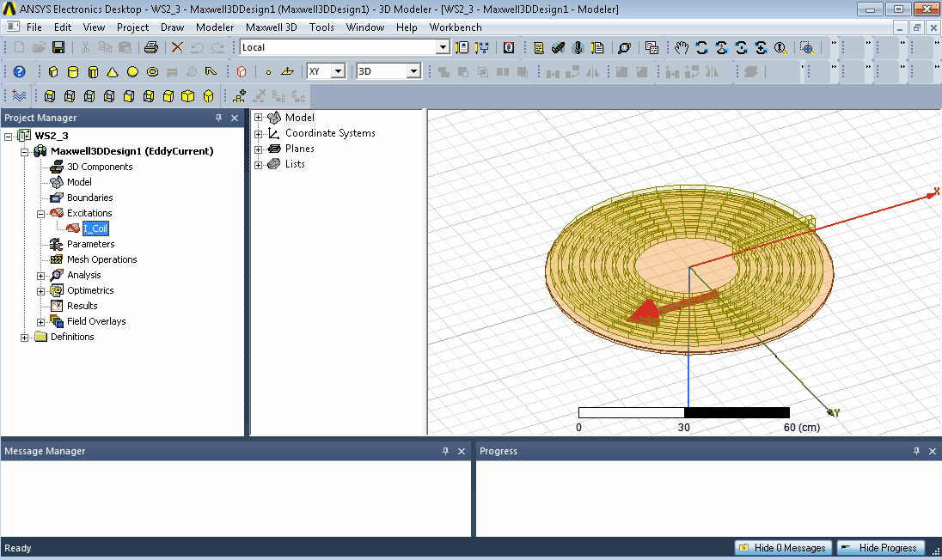Expand the Optimetrics tree node
The height and width of the screenshot is (560, 942).
click(41, 291)
